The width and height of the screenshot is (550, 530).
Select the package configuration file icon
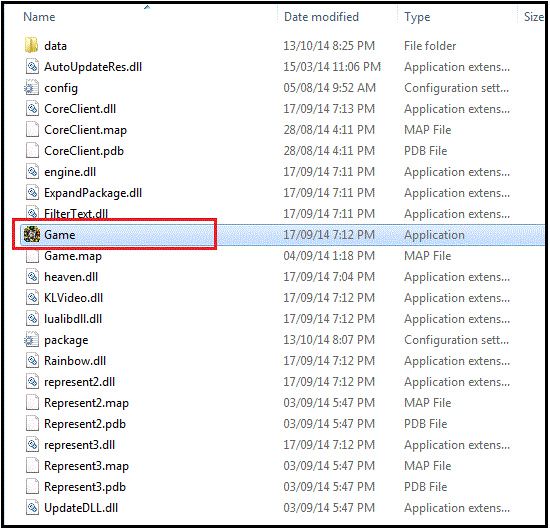click(x=32, y=340)
